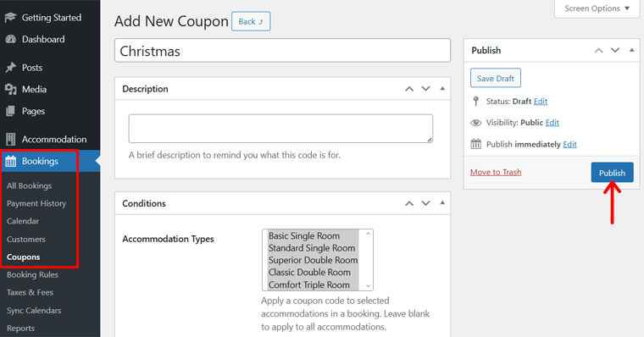The width and height of the screenshot is (644, 337).
Task: Collapse the Description panel
Action: click(x=442, y=88)
